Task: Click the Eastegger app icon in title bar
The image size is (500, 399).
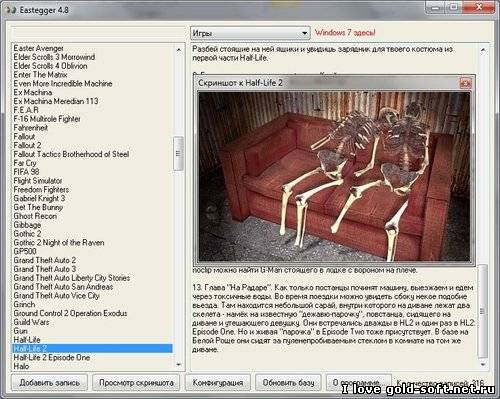Action: pyautogui.click(x=10, y=10)
